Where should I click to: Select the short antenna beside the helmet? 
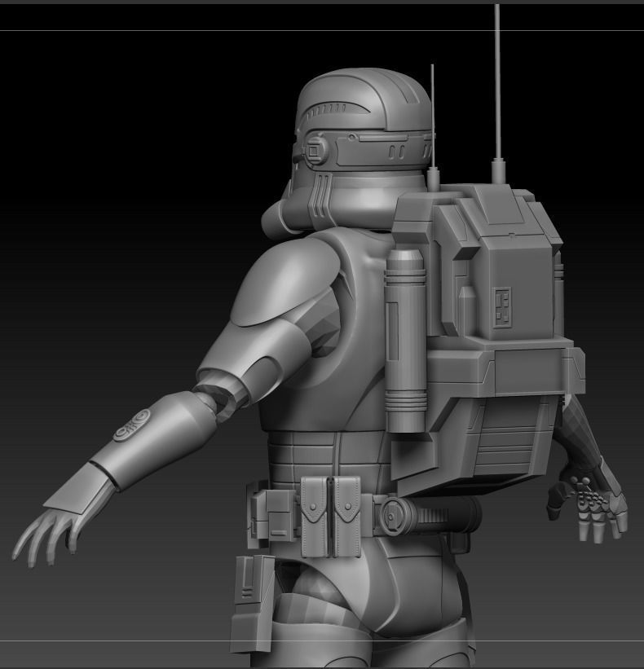tap(433, 127)
